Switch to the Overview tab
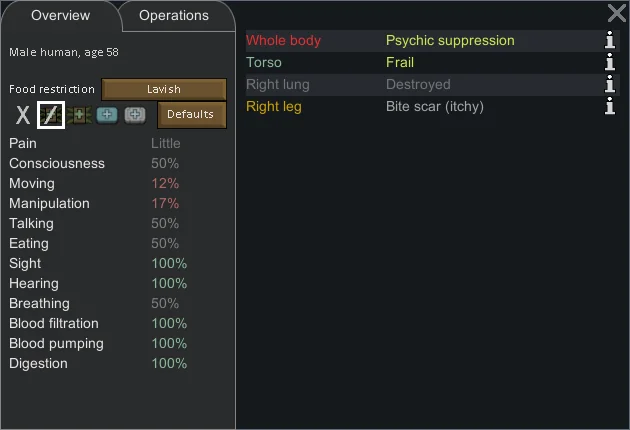 [x=60, y=16]
